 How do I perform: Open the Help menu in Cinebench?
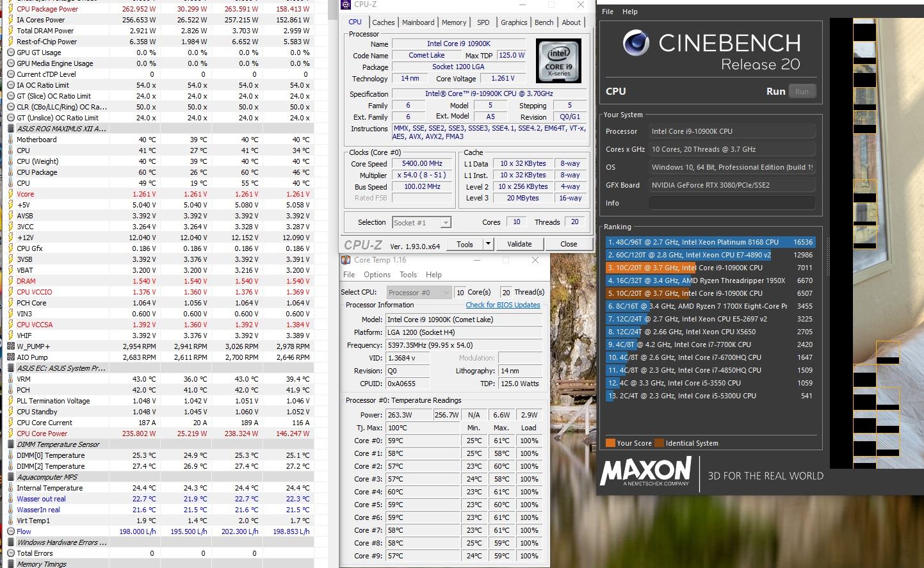point(630,12)
